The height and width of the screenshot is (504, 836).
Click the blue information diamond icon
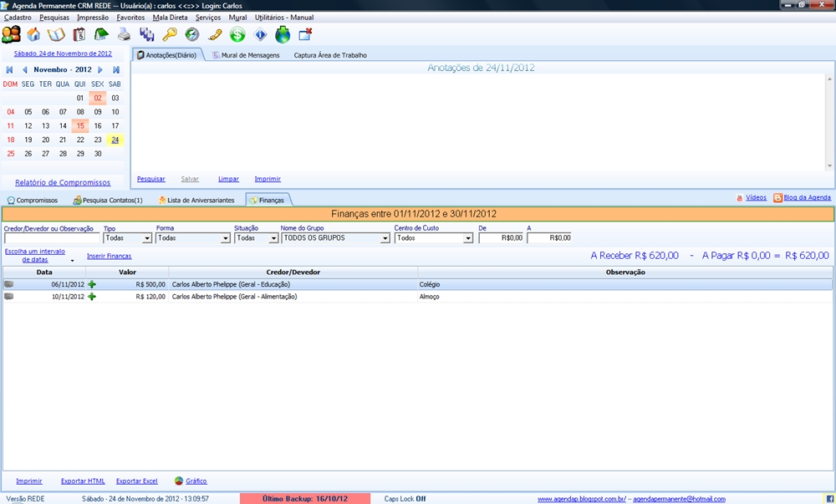[260, 34]
